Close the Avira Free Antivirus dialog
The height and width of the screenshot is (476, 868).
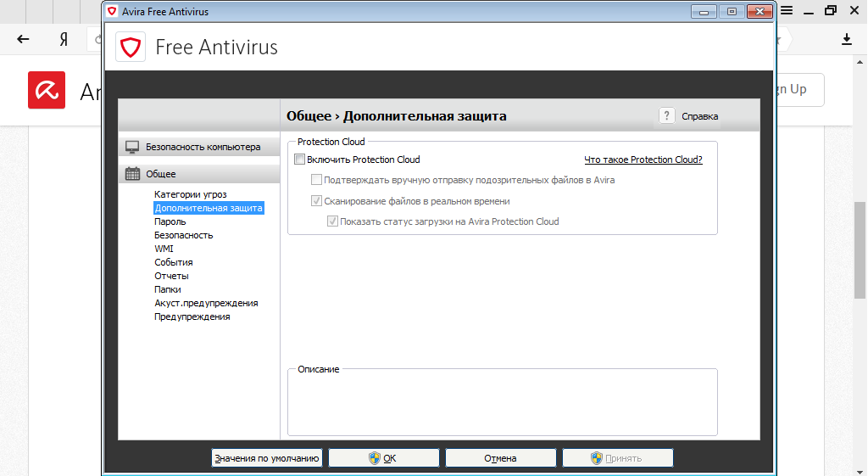pyautogui.click(x=759, y=12)
